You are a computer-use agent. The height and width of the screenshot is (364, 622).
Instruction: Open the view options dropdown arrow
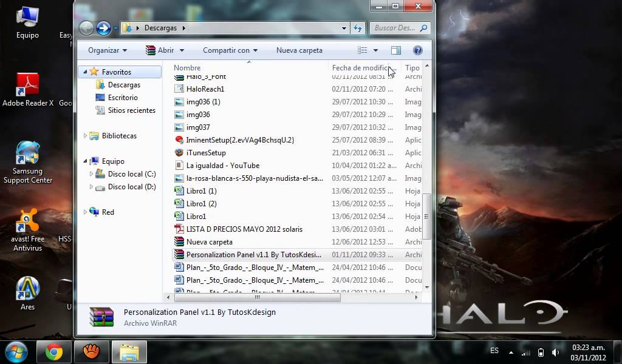[375, 50]
